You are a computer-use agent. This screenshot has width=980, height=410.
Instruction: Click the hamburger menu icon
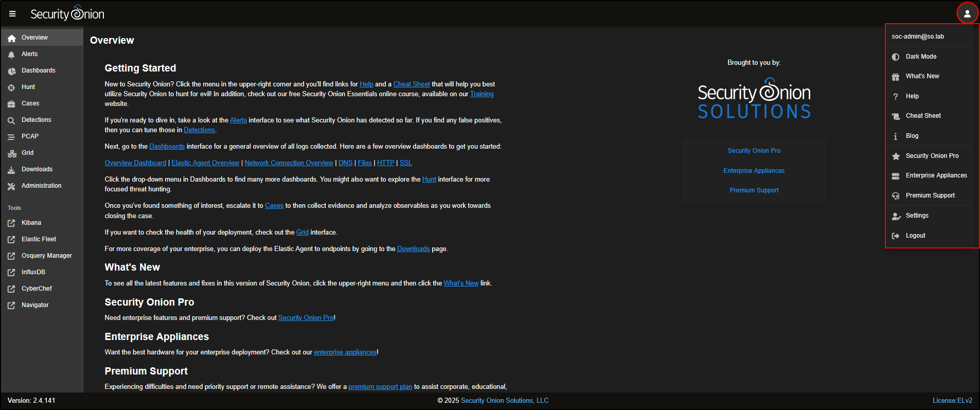click(12, 14)
